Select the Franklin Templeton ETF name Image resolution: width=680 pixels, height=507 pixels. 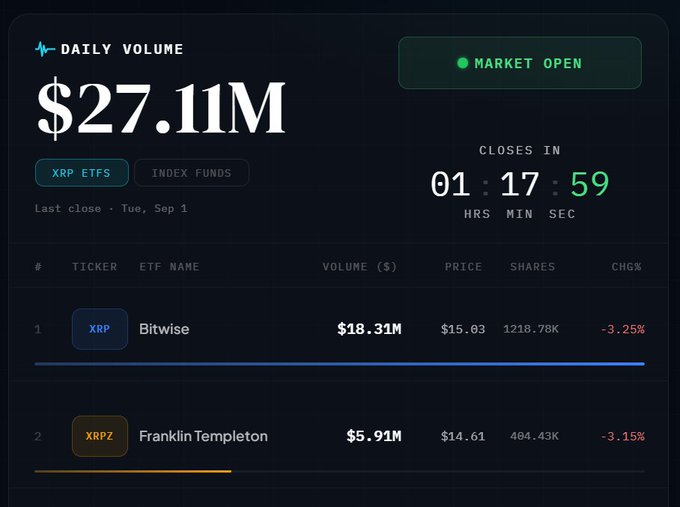point(203,436)
